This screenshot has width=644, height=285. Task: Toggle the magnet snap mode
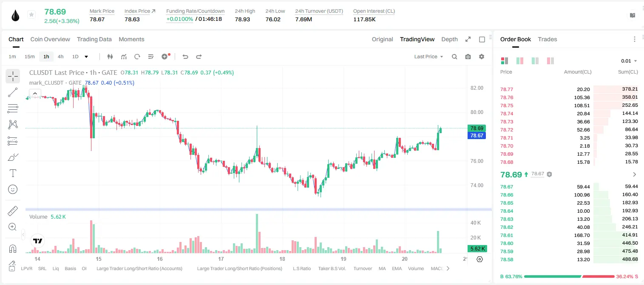click(x=13, y=248)
